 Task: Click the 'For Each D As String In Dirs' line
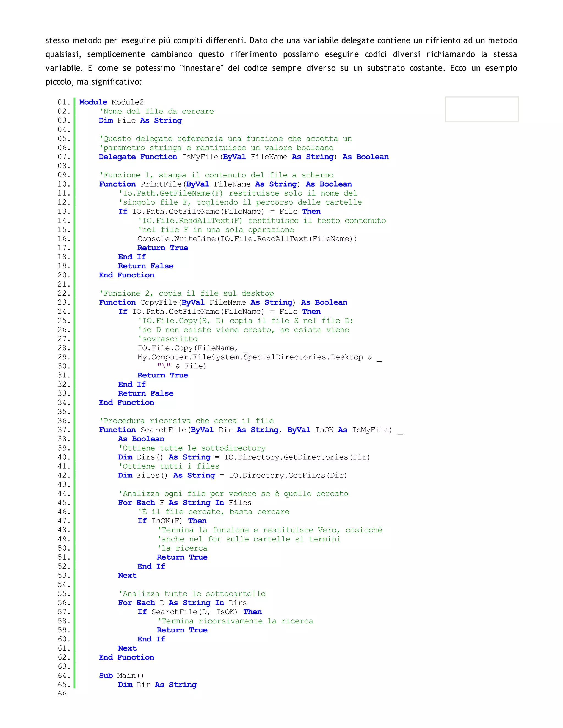click(x=183, y=603)
